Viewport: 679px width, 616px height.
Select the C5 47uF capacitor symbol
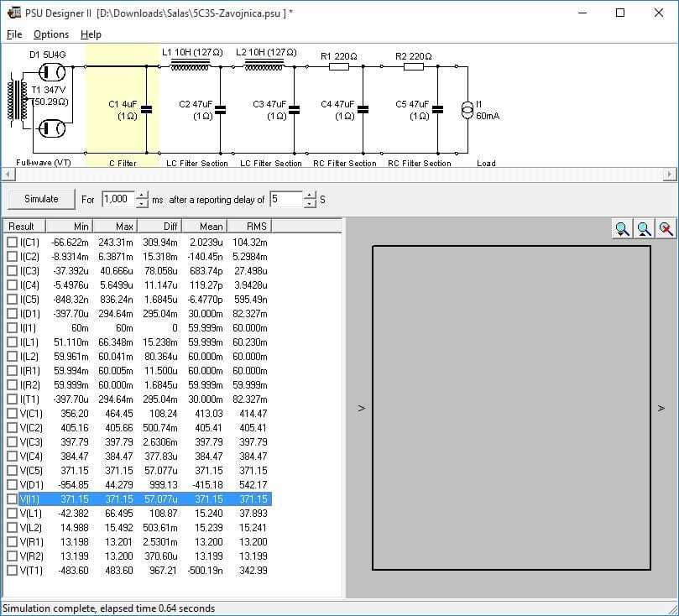pos(438,110)
